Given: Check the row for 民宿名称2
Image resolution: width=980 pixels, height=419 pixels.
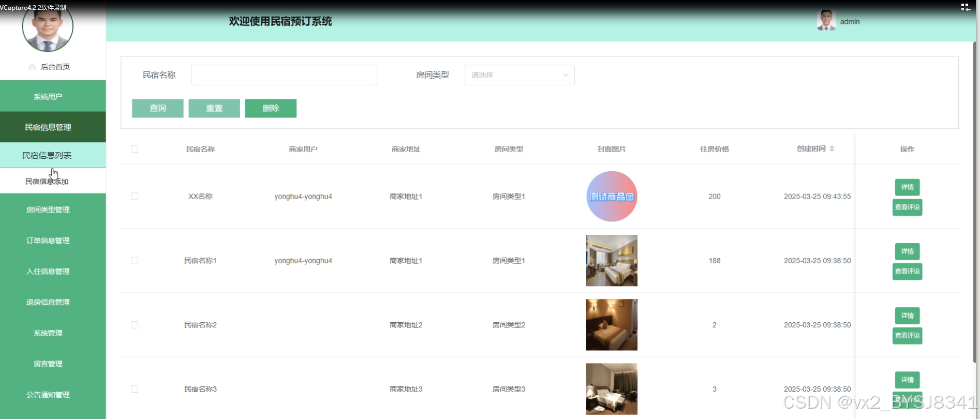Looking at the screenshot, I should click(x=135, y=325).
